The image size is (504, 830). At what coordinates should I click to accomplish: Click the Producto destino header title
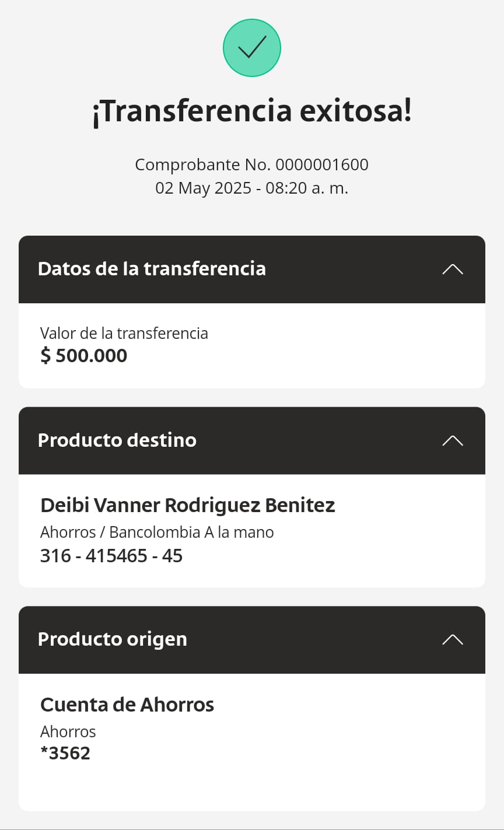117,440
